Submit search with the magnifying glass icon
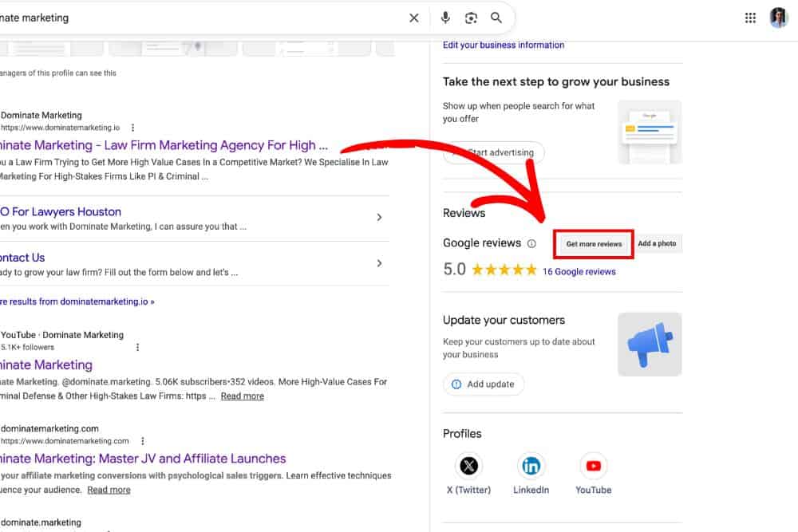The image size is (798, 532). [496, 18]
